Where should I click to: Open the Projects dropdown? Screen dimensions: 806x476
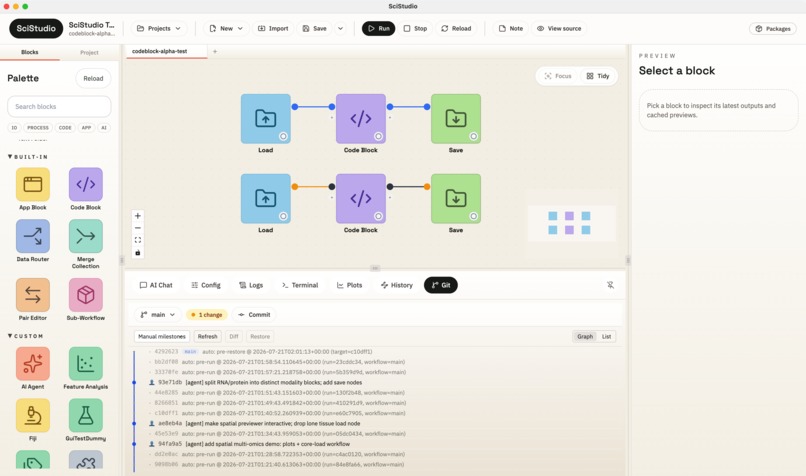pyautogui.click(x=159, y=28)
